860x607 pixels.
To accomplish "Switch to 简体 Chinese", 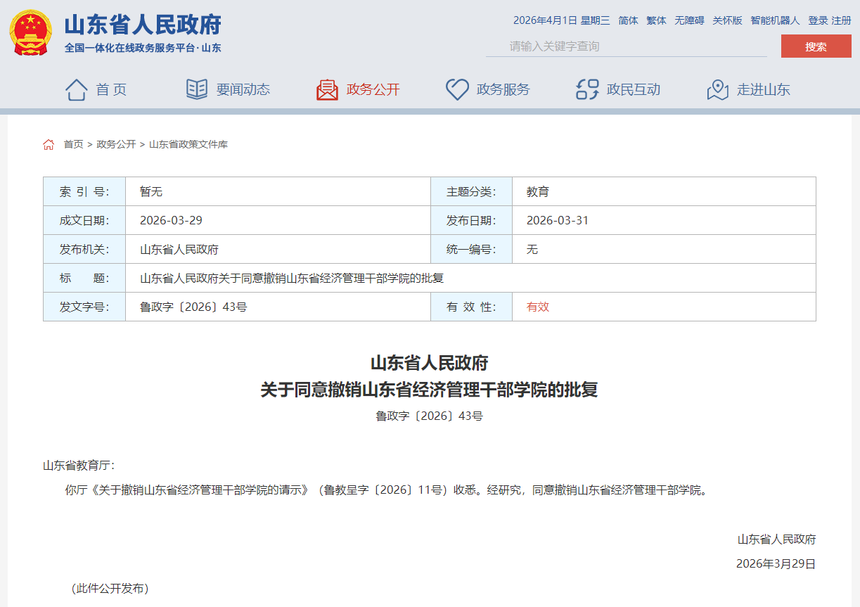I will click(628, 20).
